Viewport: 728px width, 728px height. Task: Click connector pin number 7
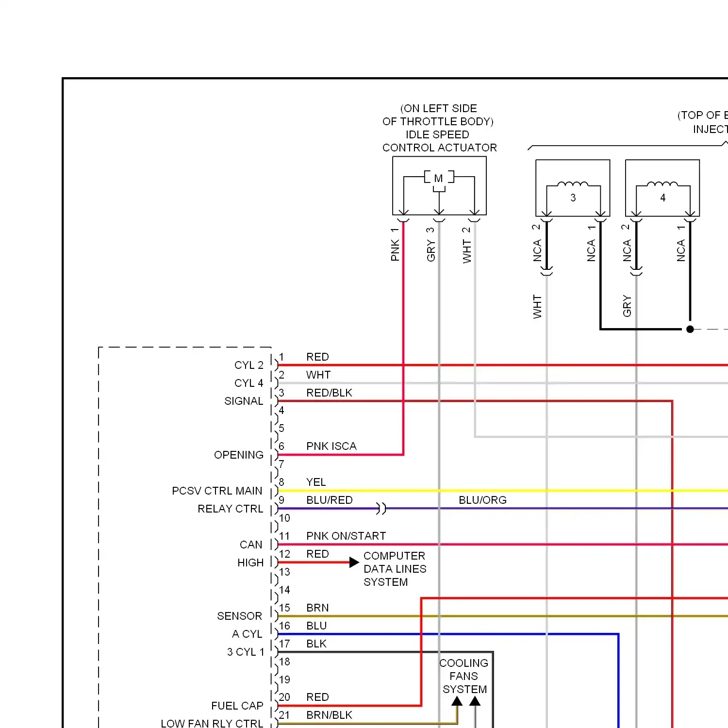click(281, 464)
